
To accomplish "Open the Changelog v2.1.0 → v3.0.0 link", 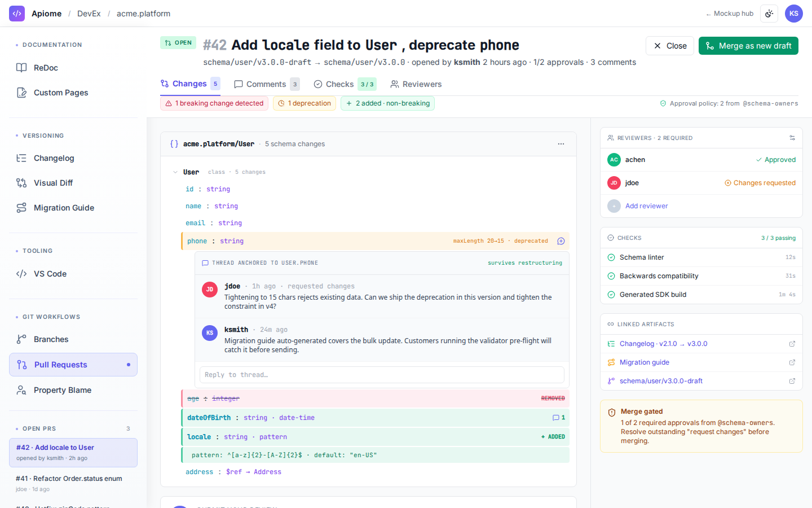I will click(x=663, y=344).
